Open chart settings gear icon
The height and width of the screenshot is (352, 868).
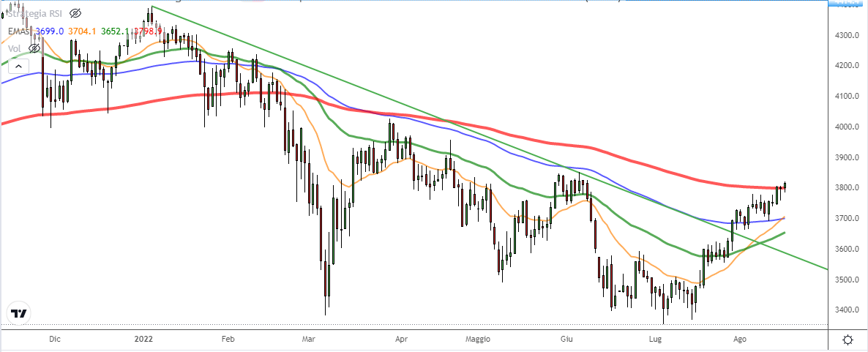(x=848, y=340)
